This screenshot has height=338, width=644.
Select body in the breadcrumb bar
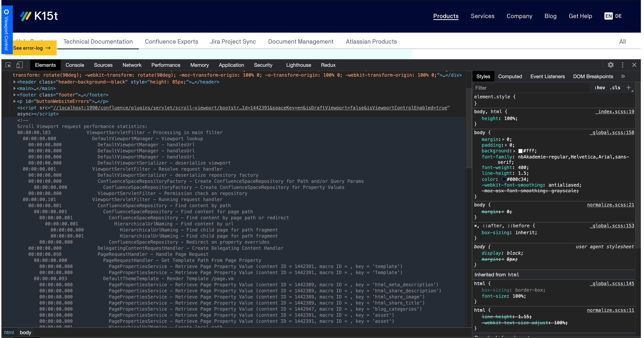coord(25,332)
